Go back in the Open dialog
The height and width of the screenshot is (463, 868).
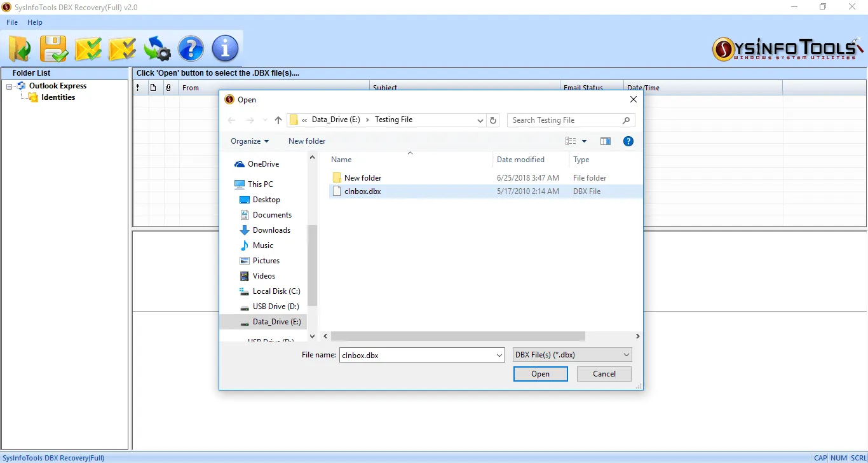232,120
